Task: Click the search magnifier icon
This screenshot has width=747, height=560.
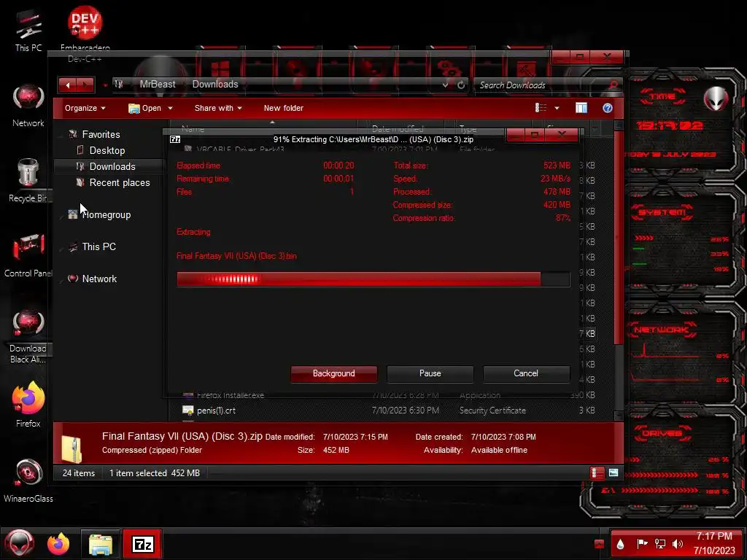Action: click(614, 85)
